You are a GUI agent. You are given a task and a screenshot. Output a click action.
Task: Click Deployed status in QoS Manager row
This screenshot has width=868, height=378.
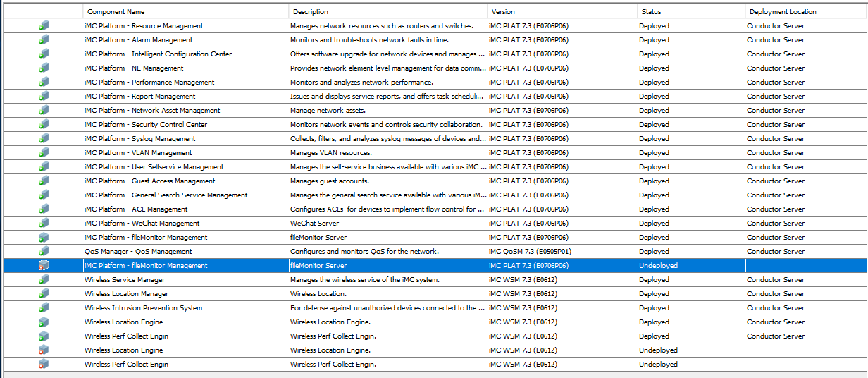[x=654, y=252]
